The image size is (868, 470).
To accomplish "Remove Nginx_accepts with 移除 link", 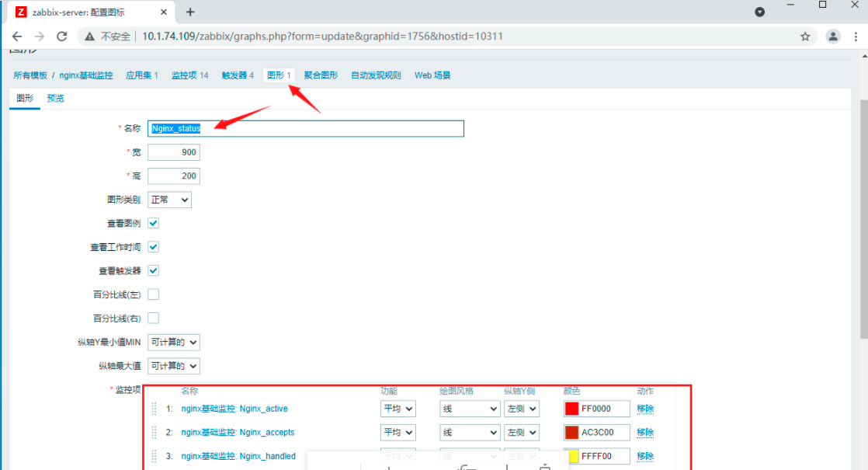I will tap(645, 433).
